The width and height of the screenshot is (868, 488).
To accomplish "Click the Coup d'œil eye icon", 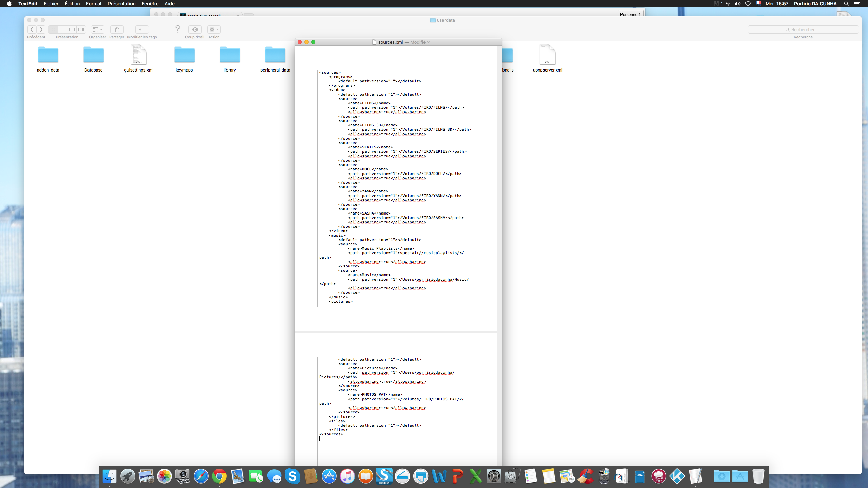I will pos(195,29).
